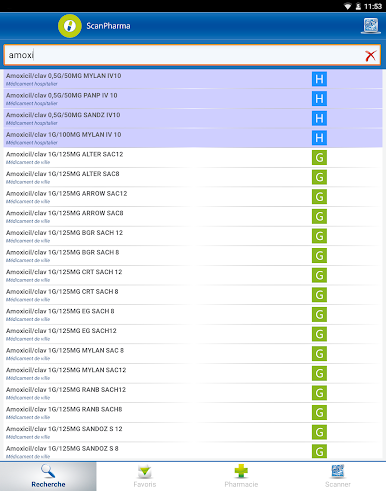
Task: Tap G badge for BGR SACH 12
Action: (319, 236)
